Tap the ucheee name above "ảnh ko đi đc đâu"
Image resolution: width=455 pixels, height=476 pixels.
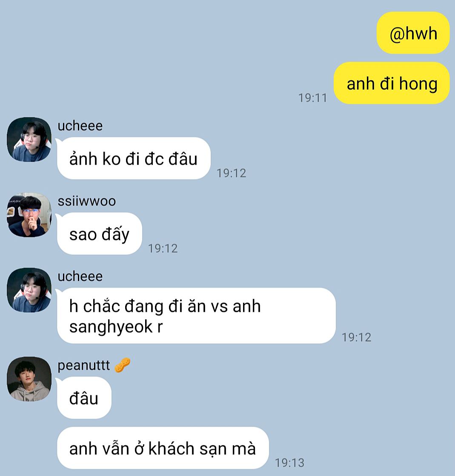coord(80,125)
